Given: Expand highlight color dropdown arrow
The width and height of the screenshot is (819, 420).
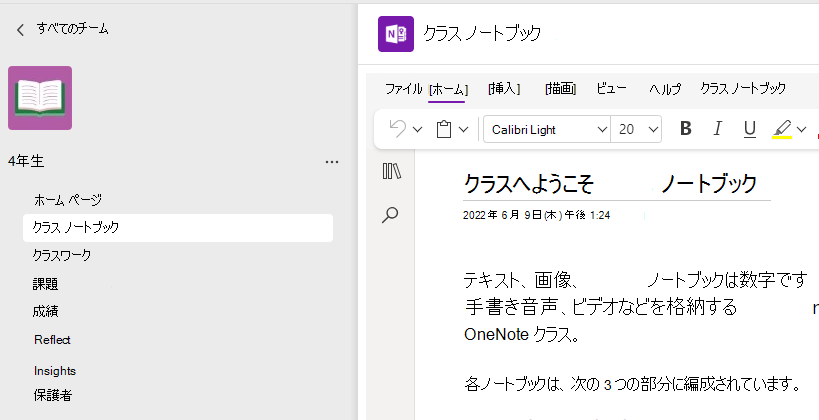Looking at the screenshot, I should (801, 130).
